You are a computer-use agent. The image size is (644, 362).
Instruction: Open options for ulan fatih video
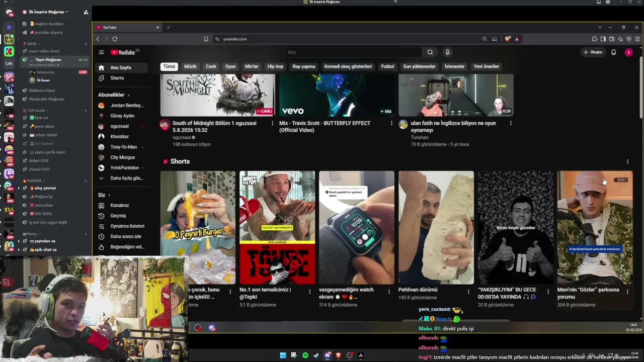tap(511, 123)
